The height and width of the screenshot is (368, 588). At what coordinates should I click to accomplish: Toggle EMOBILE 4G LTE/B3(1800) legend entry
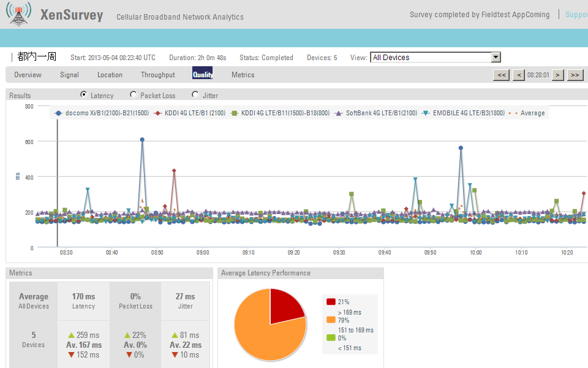pyautogui.click(x=463, y=113)
